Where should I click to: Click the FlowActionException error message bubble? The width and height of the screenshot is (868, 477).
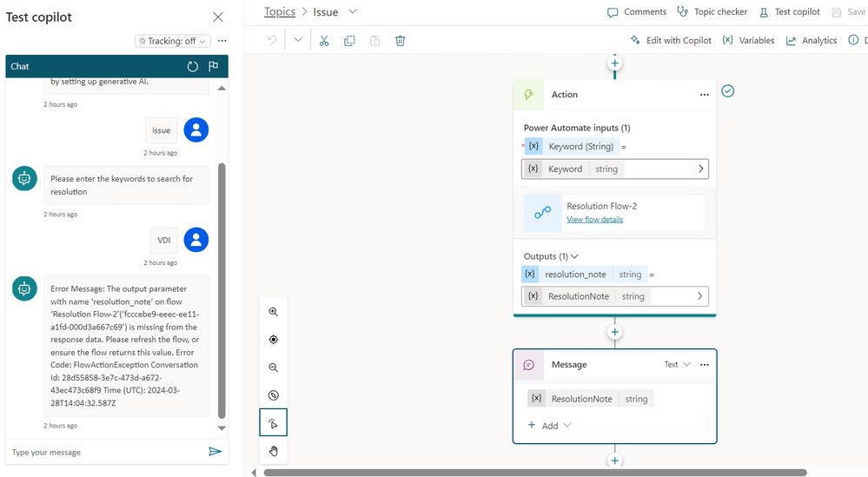(127, 346)
